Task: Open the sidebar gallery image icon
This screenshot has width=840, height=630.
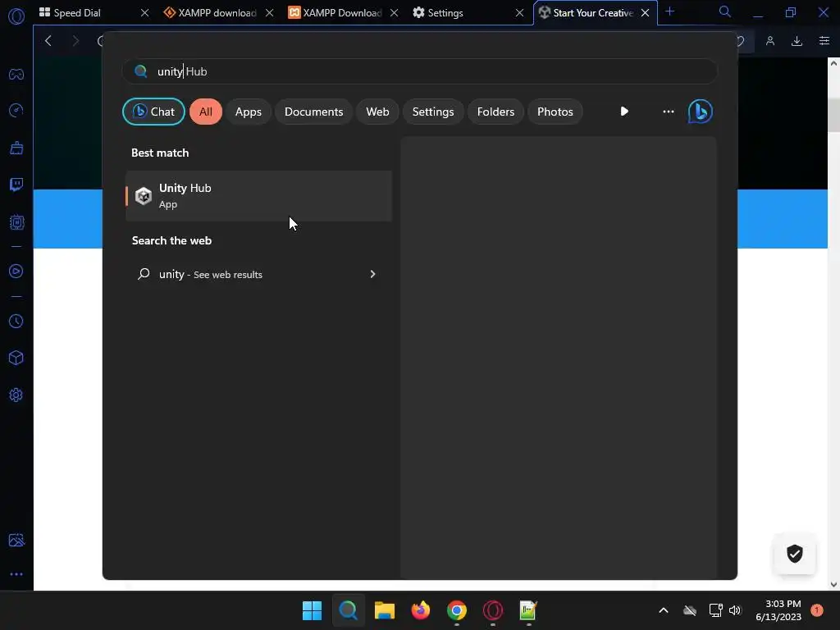Action: [16, 540]
